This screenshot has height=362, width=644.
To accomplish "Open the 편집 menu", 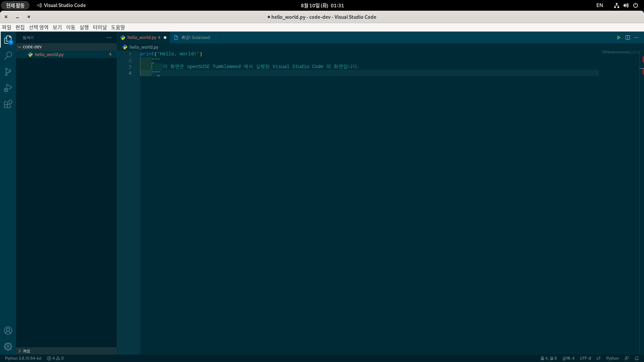I will pos(20,27).
